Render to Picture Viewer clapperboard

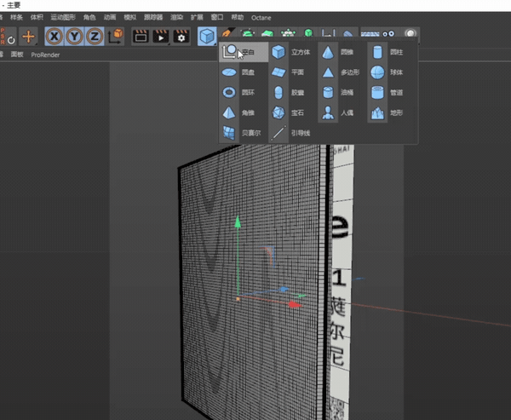tap(161, 36)
